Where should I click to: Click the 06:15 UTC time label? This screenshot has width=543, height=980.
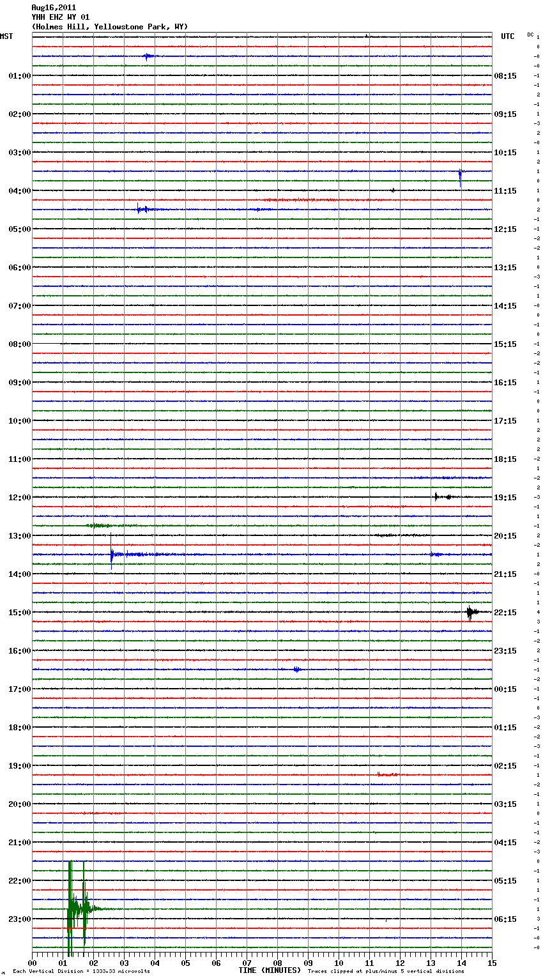pyautogui.click(x=505, y=919)
